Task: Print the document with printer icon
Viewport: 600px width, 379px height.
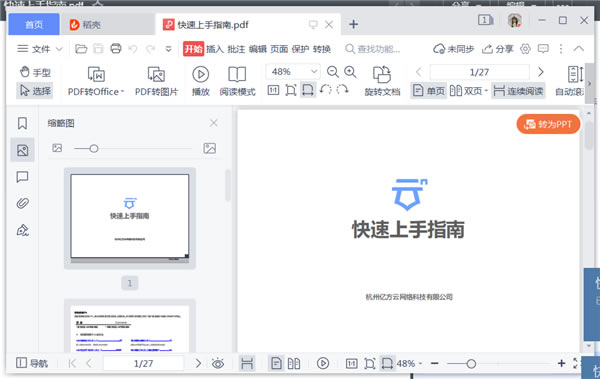Action: (116, 49)
